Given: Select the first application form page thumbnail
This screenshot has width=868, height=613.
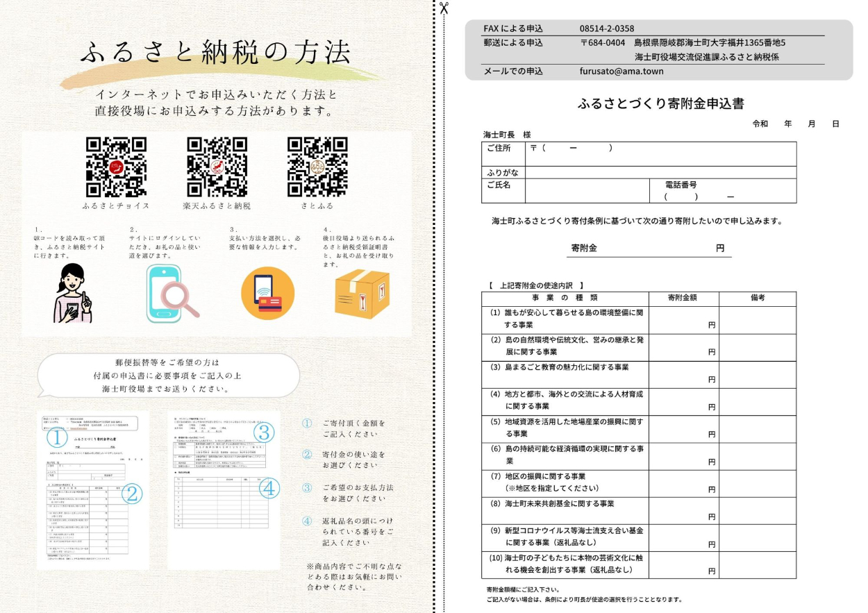Looking at the screenshot, I should [x=94, y=489].
